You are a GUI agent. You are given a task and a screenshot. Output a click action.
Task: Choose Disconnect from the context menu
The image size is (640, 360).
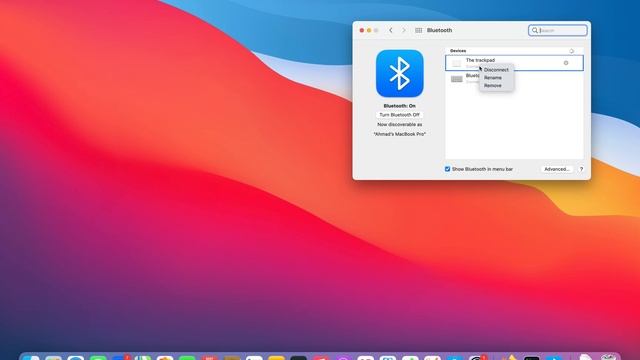[x=496, y=70]
